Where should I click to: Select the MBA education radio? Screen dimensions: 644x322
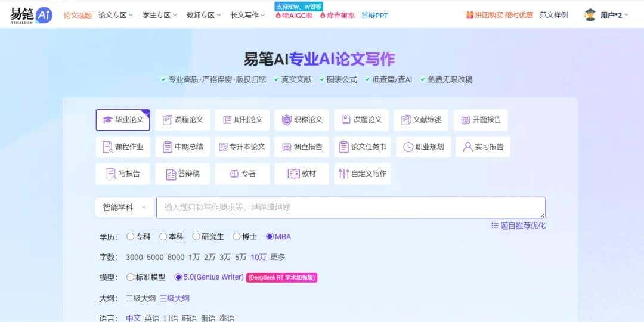coord(270,236)
